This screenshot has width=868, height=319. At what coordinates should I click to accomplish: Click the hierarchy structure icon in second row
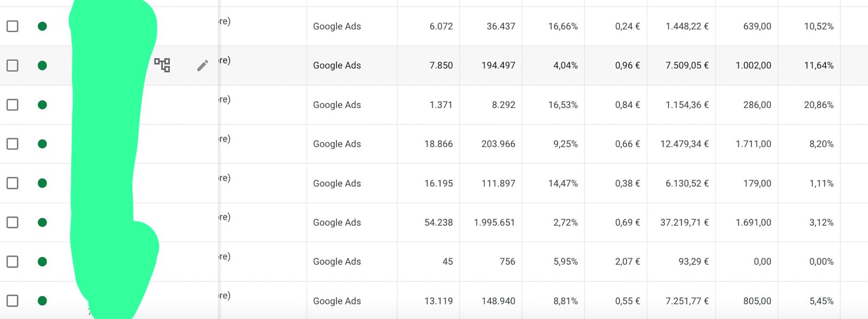(x=162, y=65)
